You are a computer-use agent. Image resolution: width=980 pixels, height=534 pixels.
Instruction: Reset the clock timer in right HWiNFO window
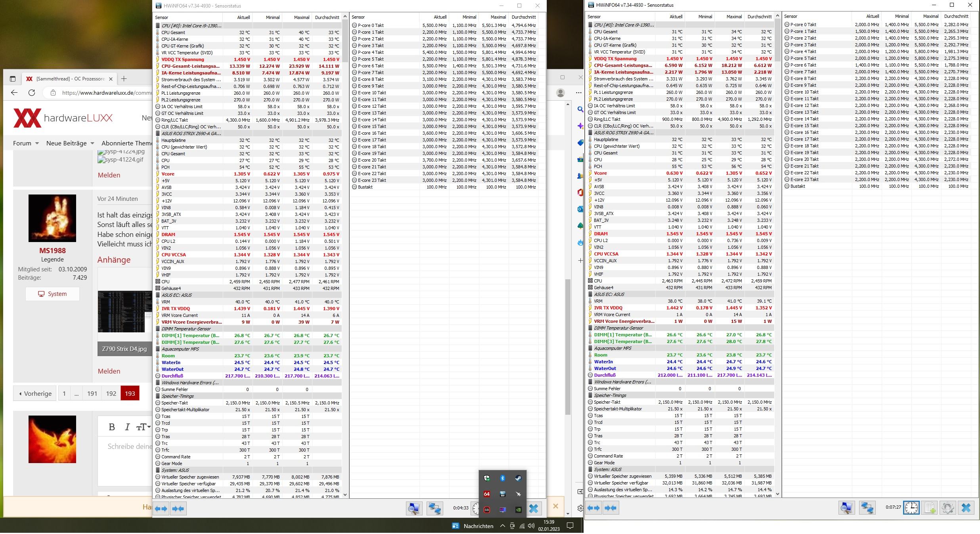911,507
